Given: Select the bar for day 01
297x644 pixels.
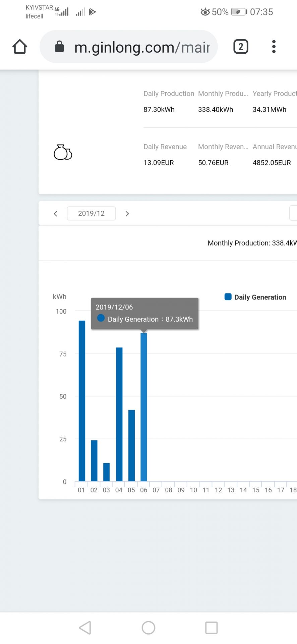Looking at the screenshot, I should (82, 401).
